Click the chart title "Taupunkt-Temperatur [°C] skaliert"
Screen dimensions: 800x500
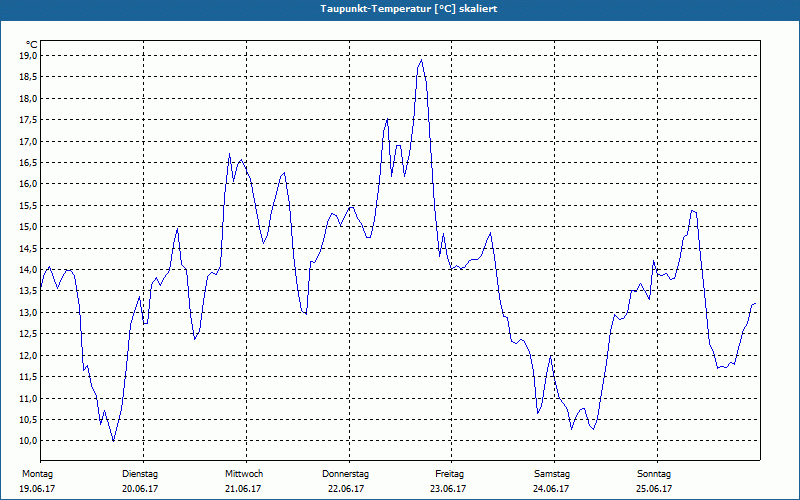click(409, 9)
